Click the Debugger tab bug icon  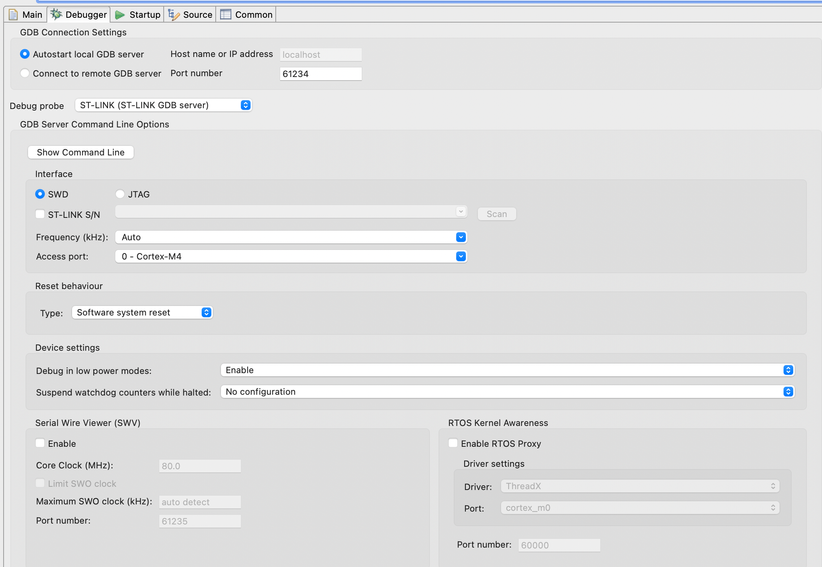pos(56,15)
